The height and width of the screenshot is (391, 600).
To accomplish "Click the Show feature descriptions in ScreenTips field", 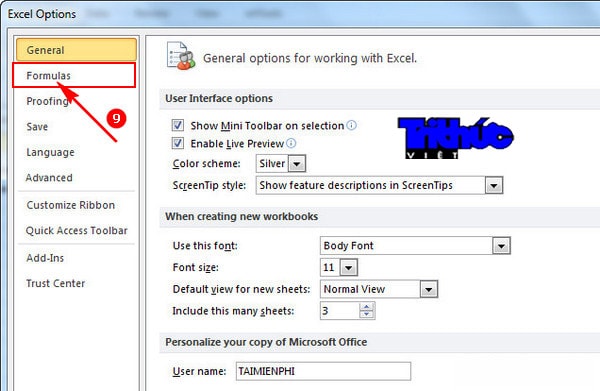I will pos(371,186).
